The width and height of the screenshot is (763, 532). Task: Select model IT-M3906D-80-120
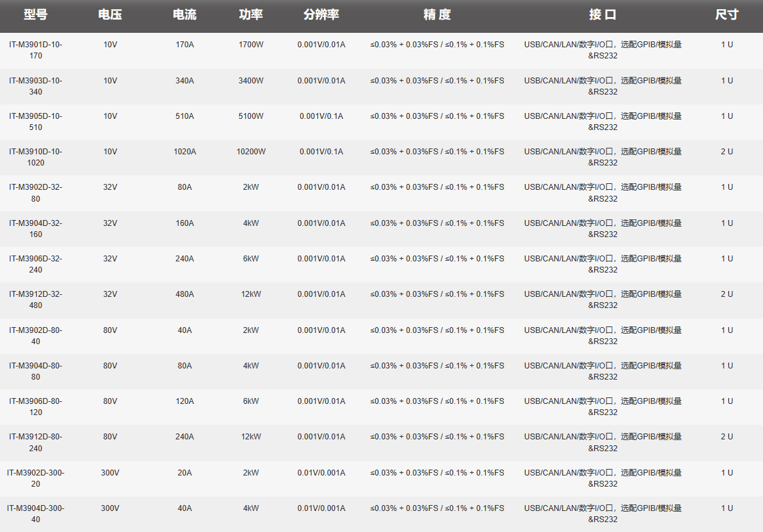pyautogui.click(x=35, y=407)
